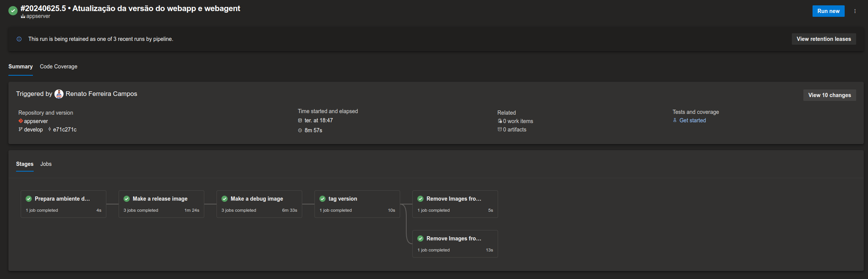Viewport: 868px width, 279px height.
Task: Switch to the Jobs tab
Action: click(46, 164)
